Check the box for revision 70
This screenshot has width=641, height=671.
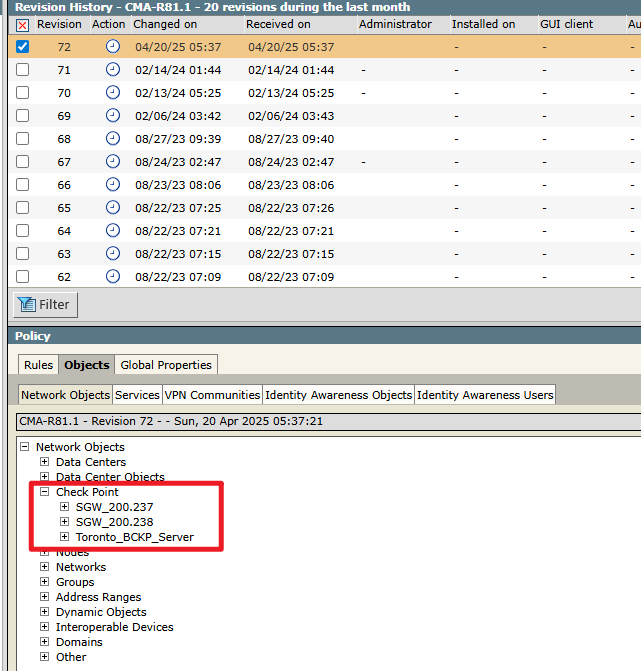tap(22, 93)
